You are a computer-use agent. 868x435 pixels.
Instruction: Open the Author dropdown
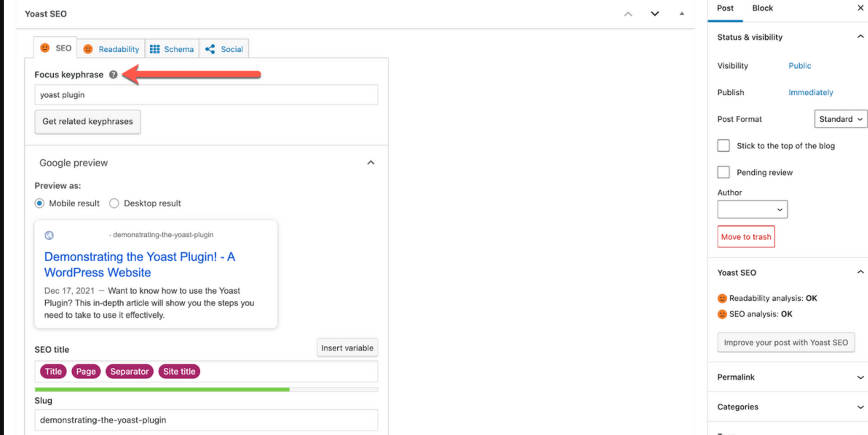coord(752,209)
